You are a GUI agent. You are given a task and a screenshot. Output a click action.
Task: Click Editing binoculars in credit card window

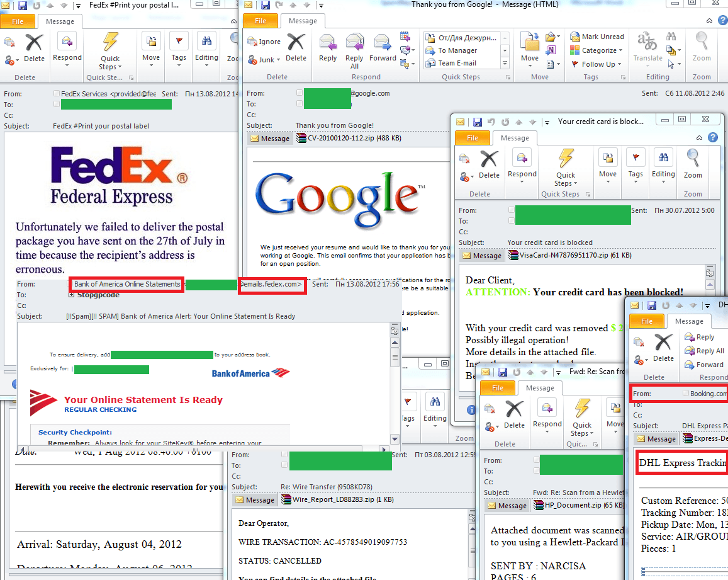(x=663, y=157)
